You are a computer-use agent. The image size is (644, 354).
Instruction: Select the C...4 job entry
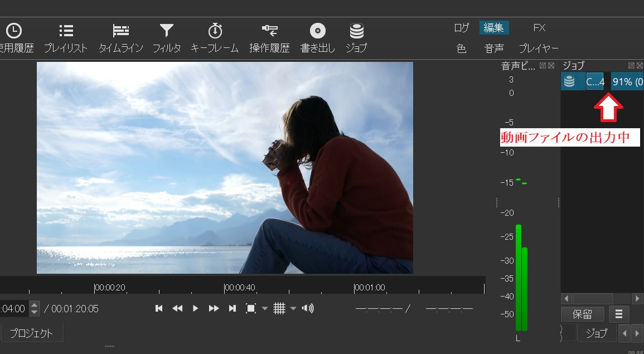595,82
